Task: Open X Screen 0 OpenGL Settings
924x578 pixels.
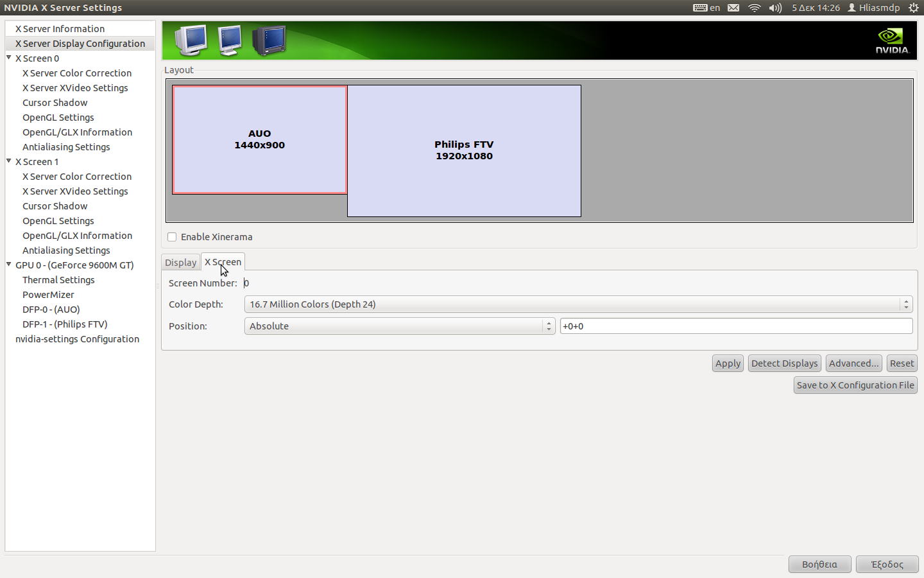Action: tap(58, 118)
